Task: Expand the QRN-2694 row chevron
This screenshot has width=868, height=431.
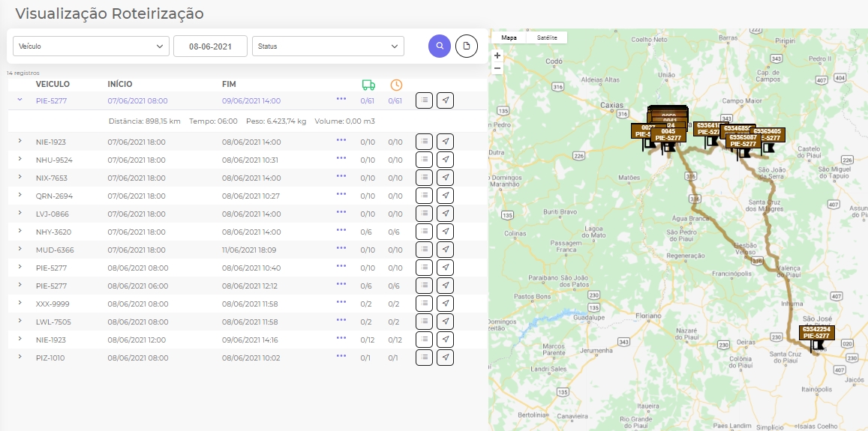Action: [20, 195]
